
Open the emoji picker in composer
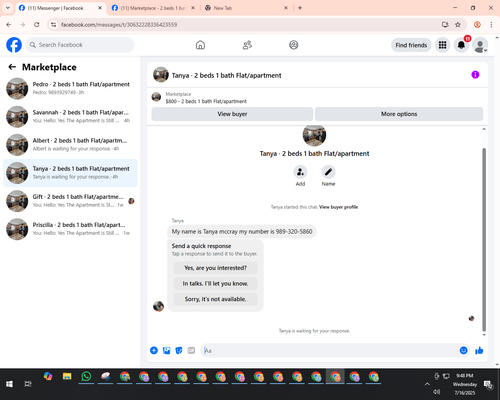[x=463, y=350]
